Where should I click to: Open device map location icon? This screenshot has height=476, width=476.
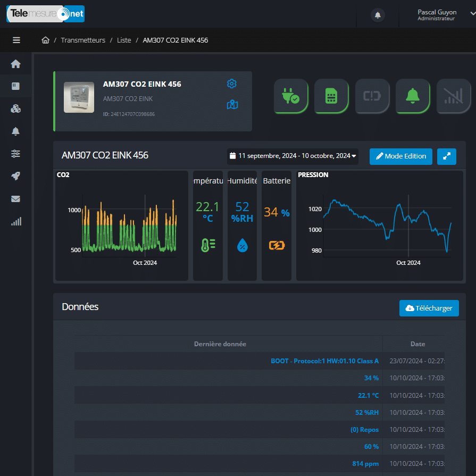[x=232, y=105]
